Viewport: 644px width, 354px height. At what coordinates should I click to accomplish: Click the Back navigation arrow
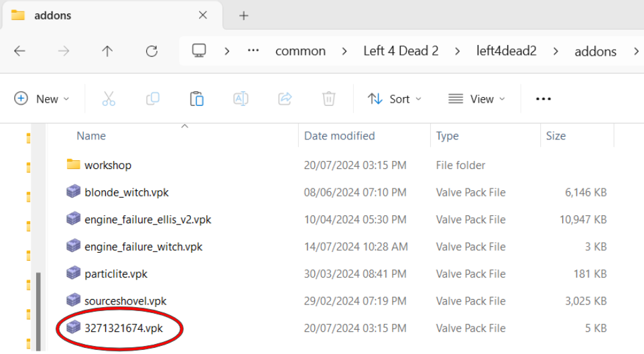tap(19, 52)
